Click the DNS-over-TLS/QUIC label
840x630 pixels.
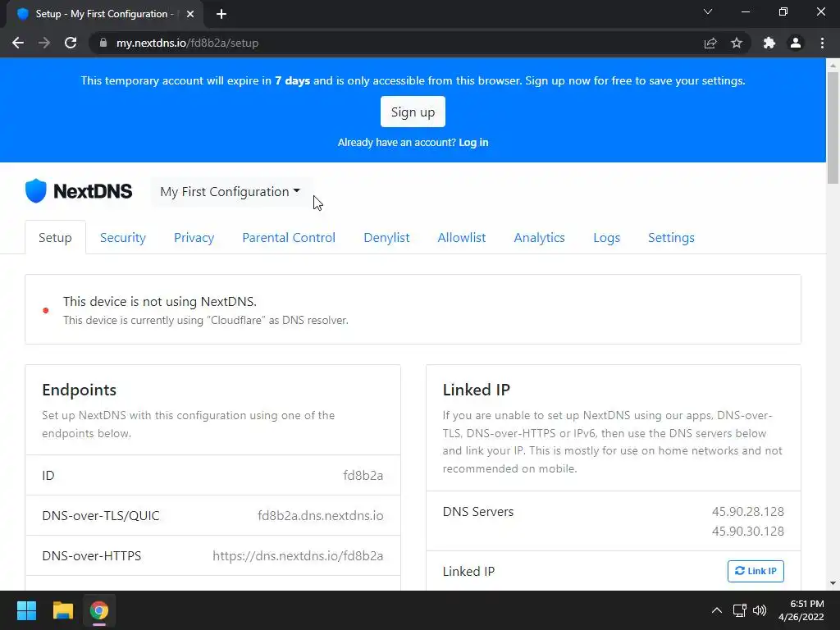[101, 515]
